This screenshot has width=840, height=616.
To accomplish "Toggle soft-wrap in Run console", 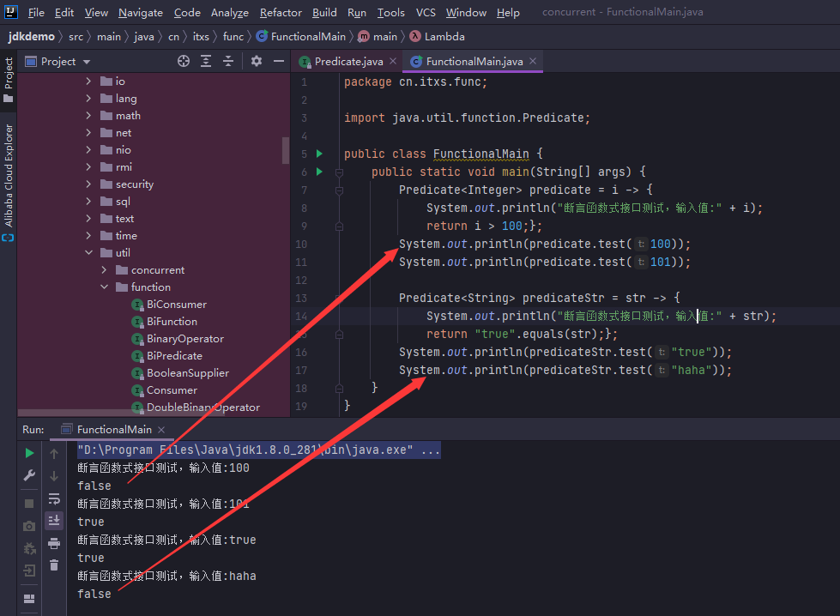I will pyautogui.click(x=54, y=499).
